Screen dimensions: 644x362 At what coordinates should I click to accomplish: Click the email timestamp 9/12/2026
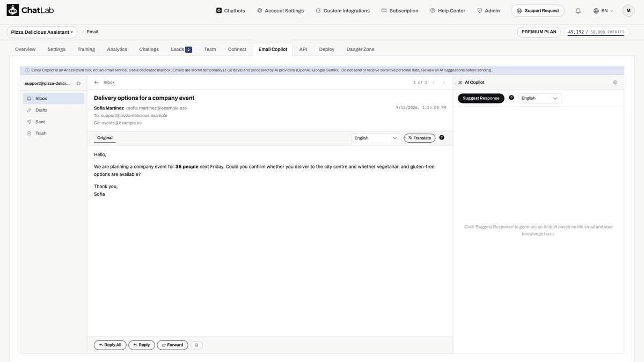pyautogui.click(x=421, y=108)
